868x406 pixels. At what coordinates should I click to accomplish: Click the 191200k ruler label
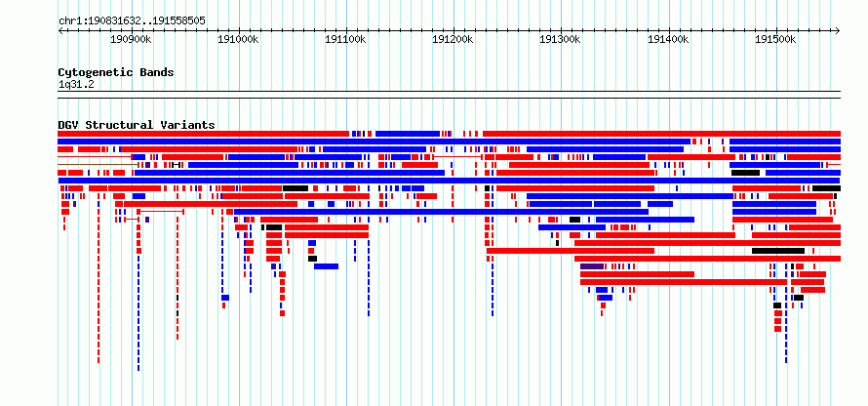pos(454,39)
